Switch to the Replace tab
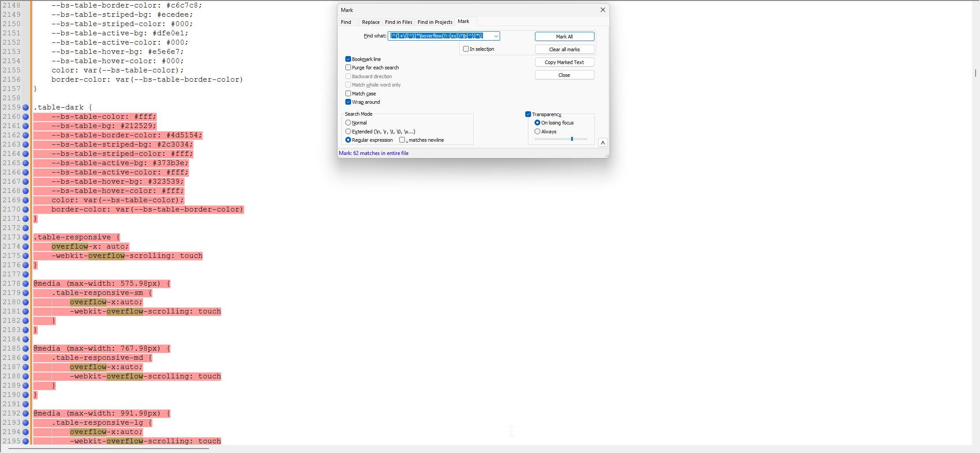 (370, 22)
